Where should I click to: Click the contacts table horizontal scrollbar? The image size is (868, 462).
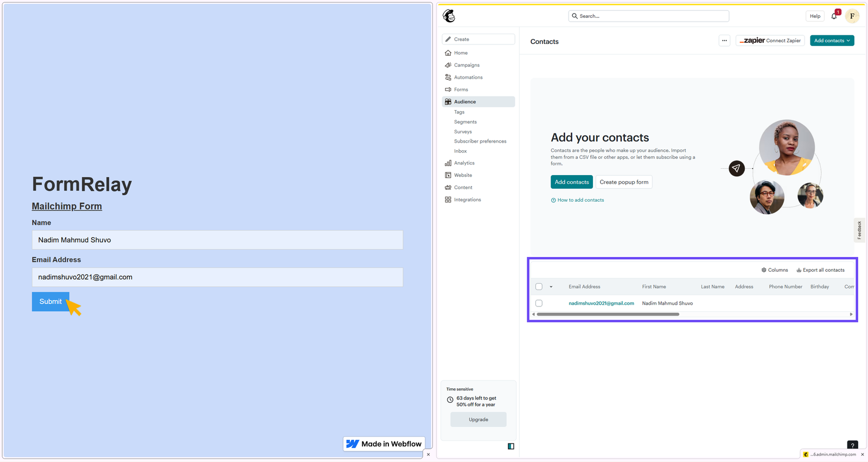click(608, 314)
